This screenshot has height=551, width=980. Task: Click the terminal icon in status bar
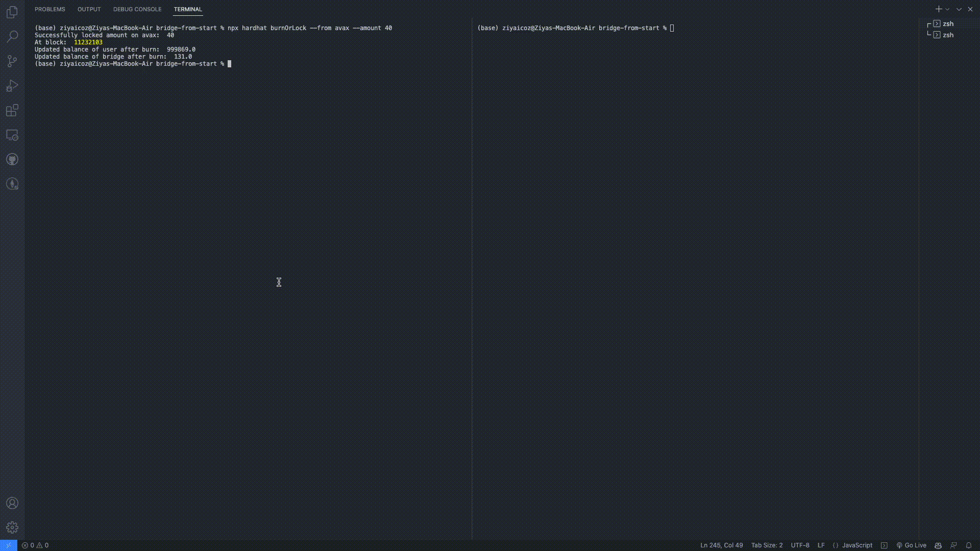pos(884,545)
